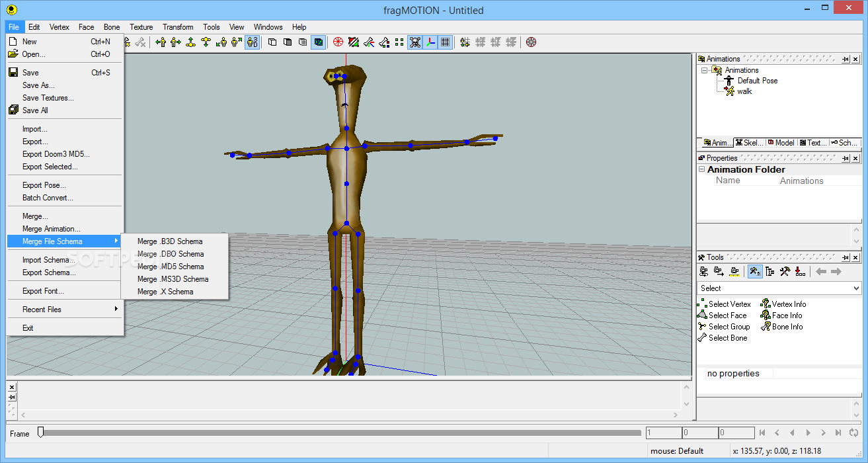This screenshot has height=463, width=868.
Task: Close the Properties panel
Action: 855,158
